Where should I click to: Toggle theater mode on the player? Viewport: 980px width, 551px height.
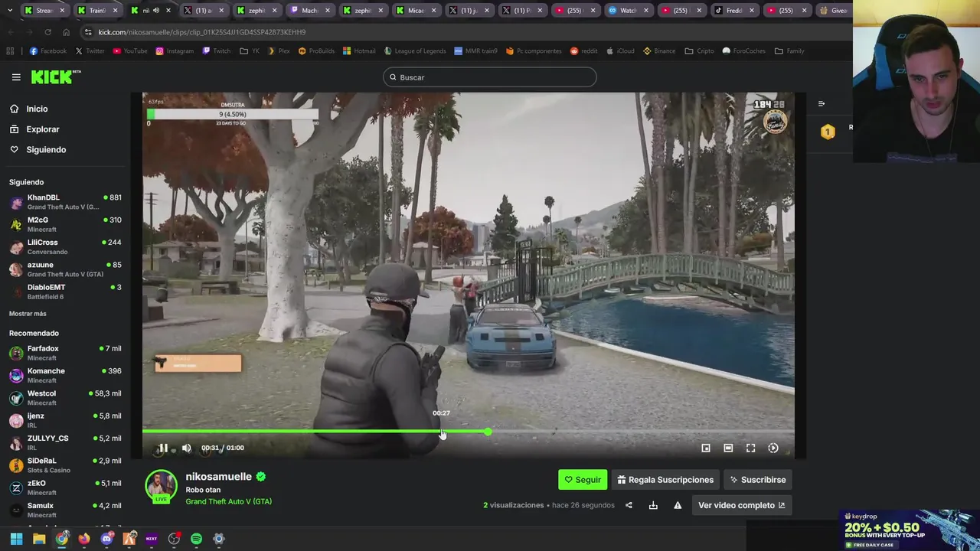click(728, 448)
